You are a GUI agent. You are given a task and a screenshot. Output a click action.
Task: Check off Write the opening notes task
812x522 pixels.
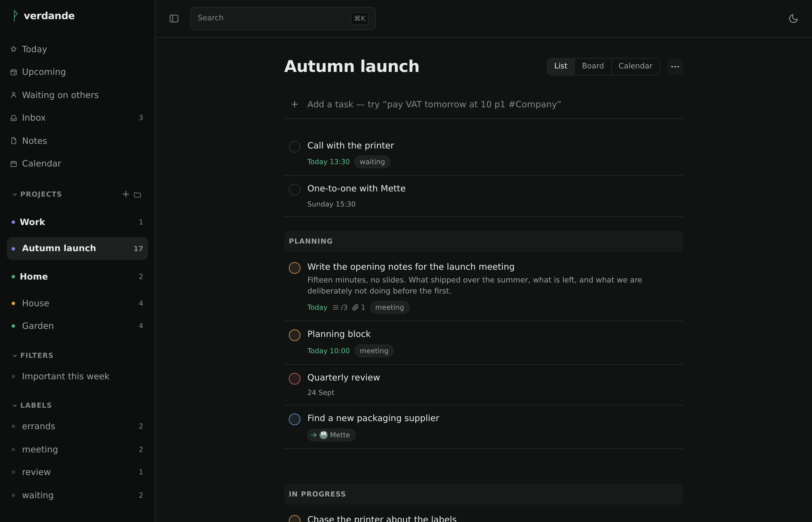tap(295, 268)
